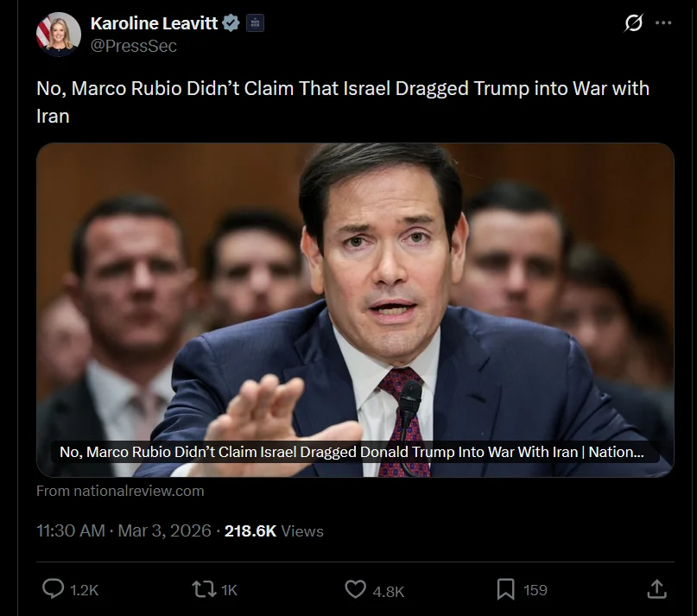Visit the "From nationalreview.com" source link

(x=120, y=491)
